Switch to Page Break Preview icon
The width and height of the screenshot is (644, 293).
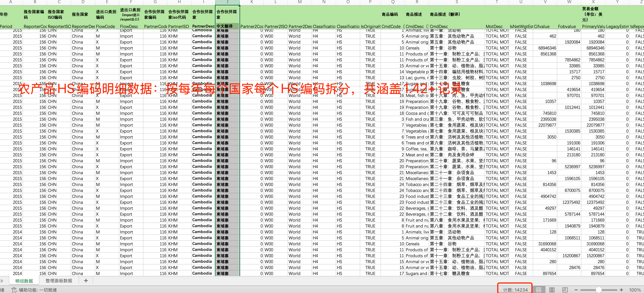[x=565, y=290]
